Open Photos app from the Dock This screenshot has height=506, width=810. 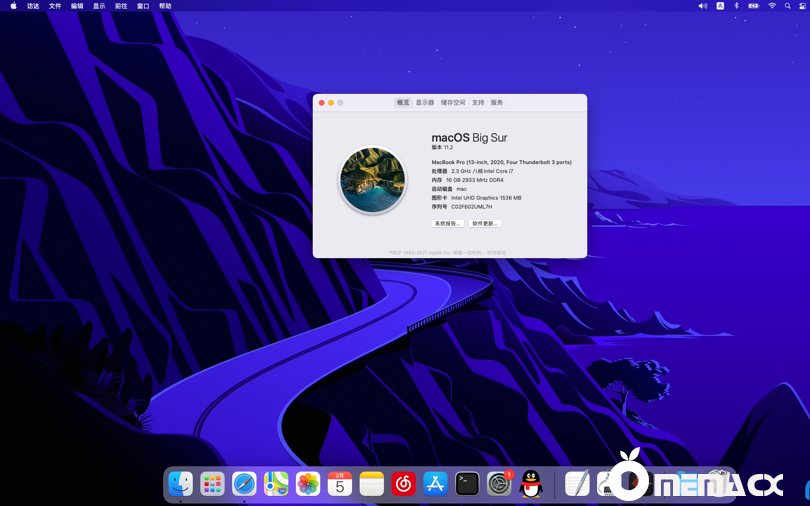[x=308, y=484]
